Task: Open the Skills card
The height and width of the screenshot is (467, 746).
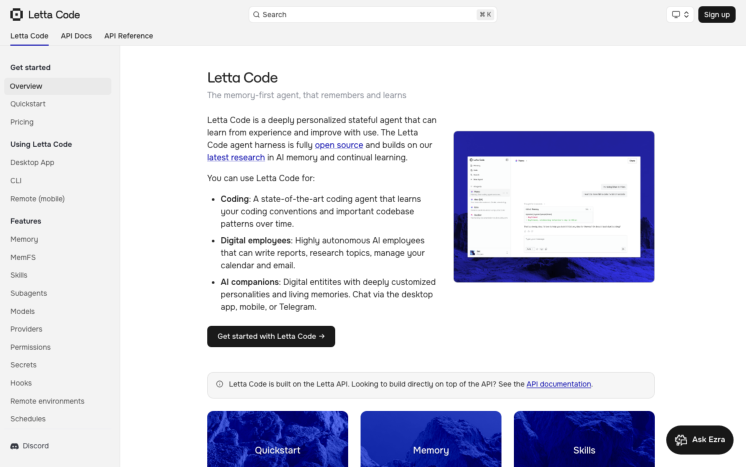Action: click(x=584, y=439)
